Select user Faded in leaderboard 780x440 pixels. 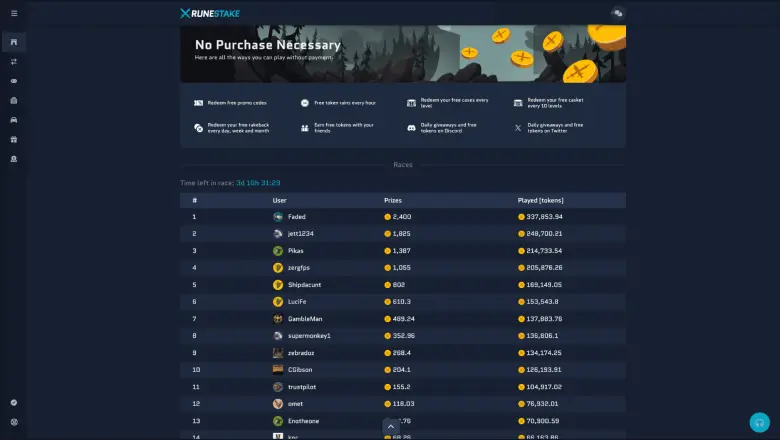(296, 217)
